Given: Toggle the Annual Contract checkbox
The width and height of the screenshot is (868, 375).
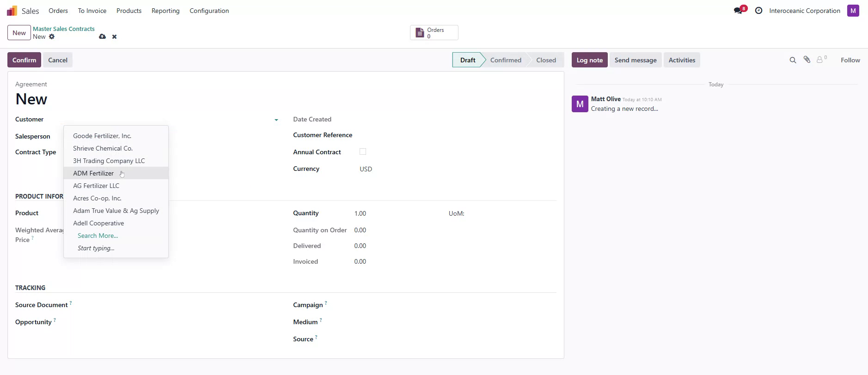Looking at the screenshot, I should pos(363,151).
